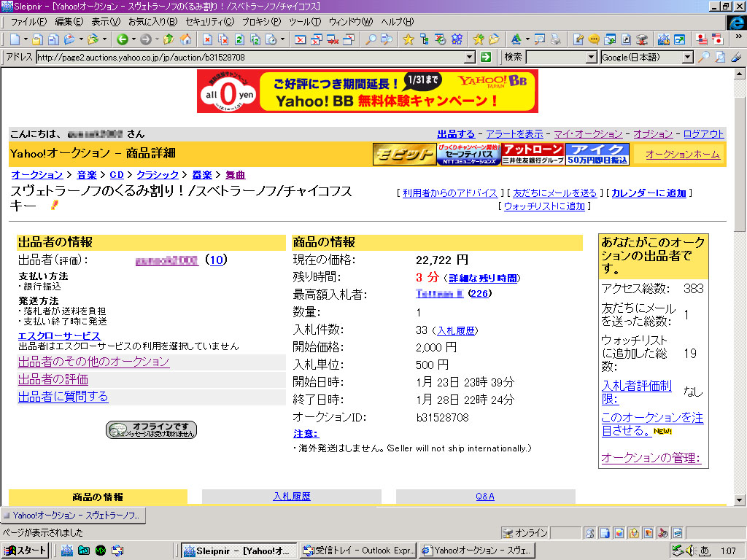The width and height of the screenshot is (747, 560).
Task: Click the single-page green refresh icon
Action: 239,39
